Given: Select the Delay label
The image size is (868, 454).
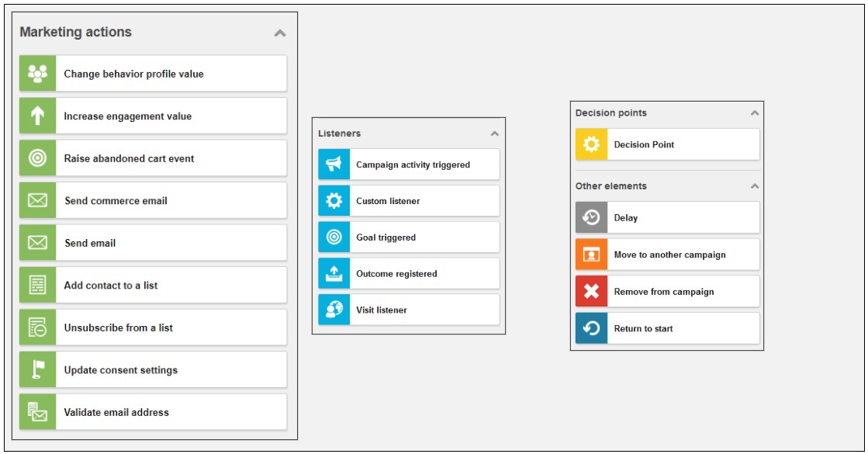Looking at the screenshot, I should pyautogui.click(x=625, y=218).
